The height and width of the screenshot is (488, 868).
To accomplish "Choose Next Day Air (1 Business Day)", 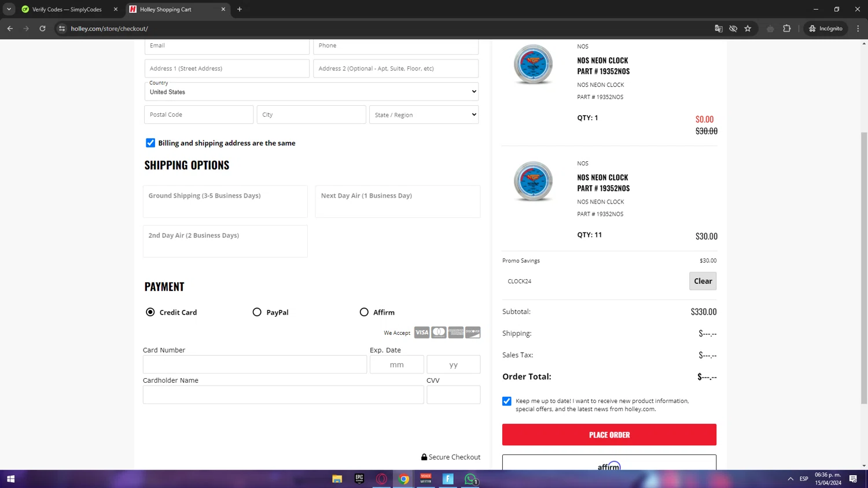I will point(398,201).
